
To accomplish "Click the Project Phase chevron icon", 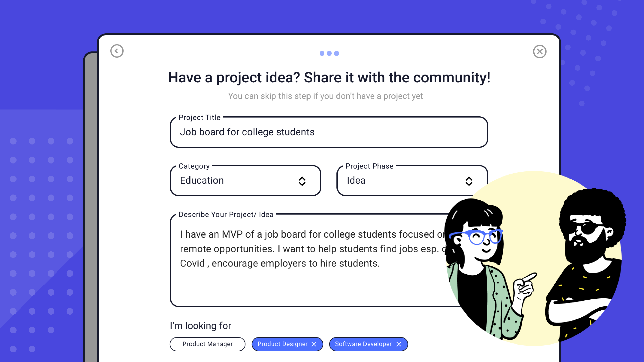I will coord(469,181).
